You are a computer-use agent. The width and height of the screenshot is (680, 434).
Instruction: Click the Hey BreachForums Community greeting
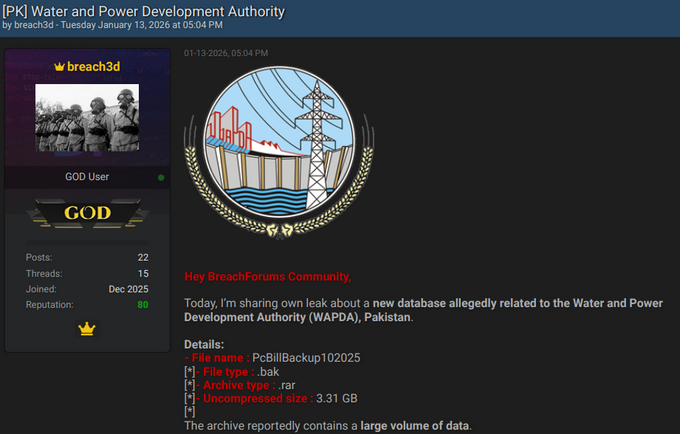268,277
